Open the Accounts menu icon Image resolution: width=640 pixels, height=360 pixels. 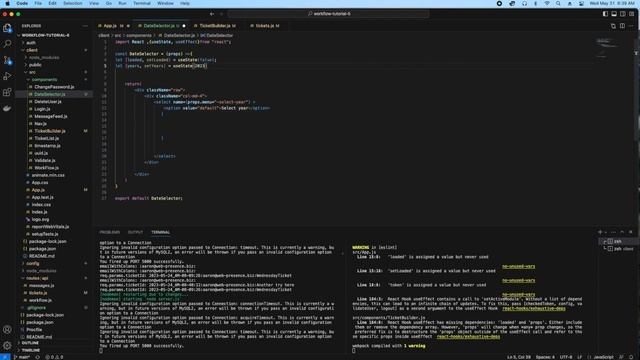[x=7, y=330]
